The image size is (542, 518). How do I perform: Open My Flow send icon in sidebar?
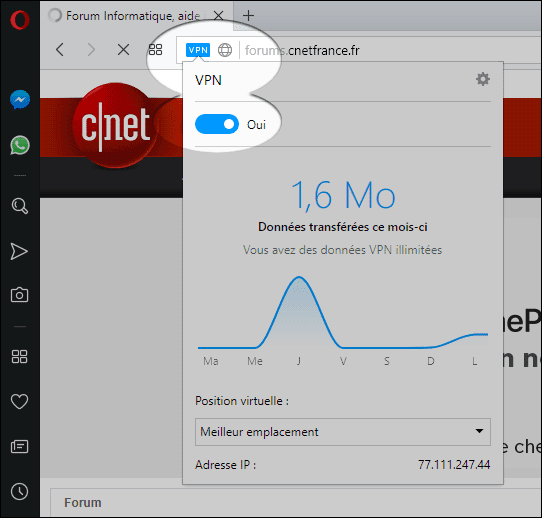pyautogui.click(x=19, y=251)
